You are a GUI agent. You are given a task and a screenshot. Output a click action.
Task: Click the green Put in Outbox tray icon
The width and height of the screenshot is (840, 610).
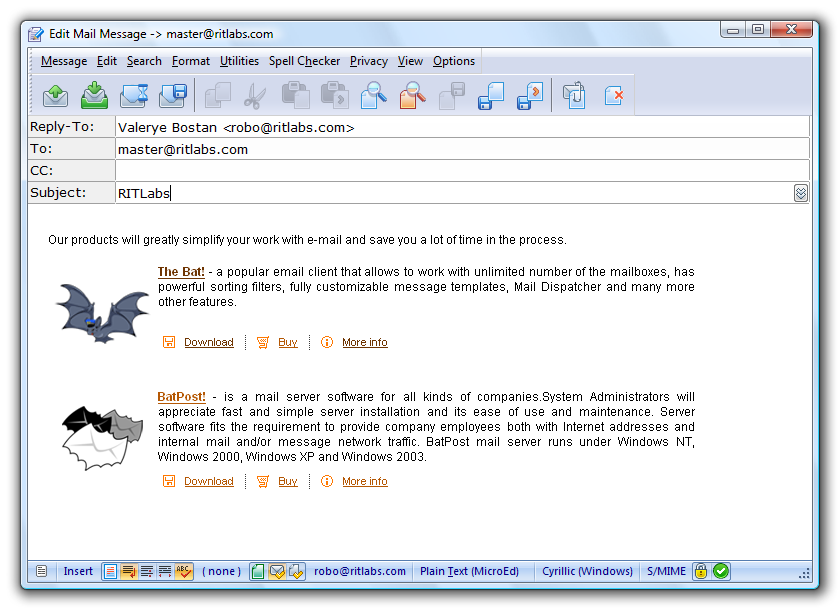pyautogui.click(x=94, y=95)
